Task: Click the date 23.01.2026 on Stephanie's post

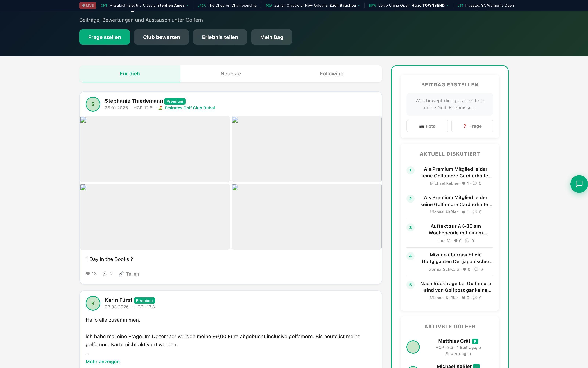Action: click(116, 108)
